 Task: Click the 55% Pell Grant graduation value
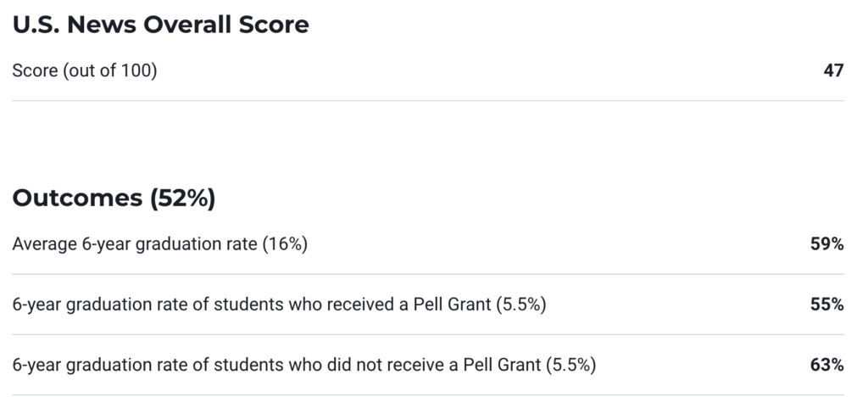(826, 305)
